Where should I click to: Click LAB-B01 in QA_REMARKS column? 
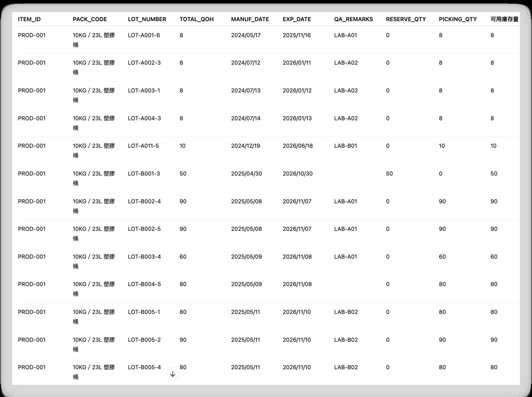point(346,146)
